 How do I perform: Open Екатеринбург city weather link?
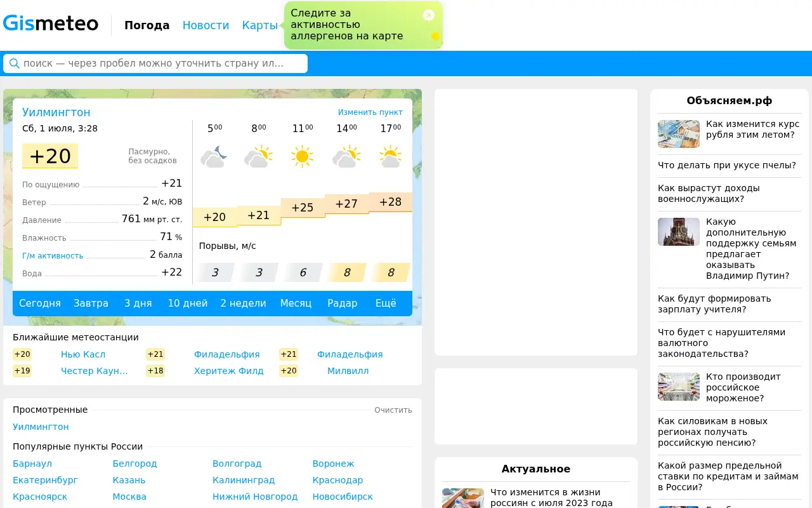coord(45,480)
